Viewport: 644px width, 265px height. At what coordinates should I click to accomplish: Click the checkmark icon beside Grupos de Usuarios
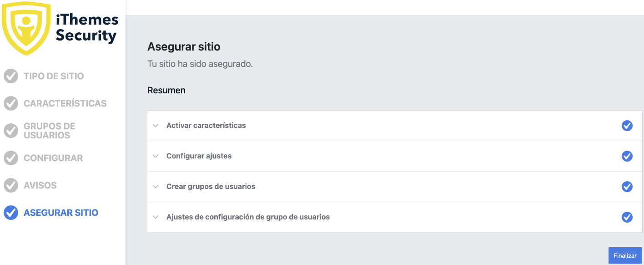coord(11,131)
